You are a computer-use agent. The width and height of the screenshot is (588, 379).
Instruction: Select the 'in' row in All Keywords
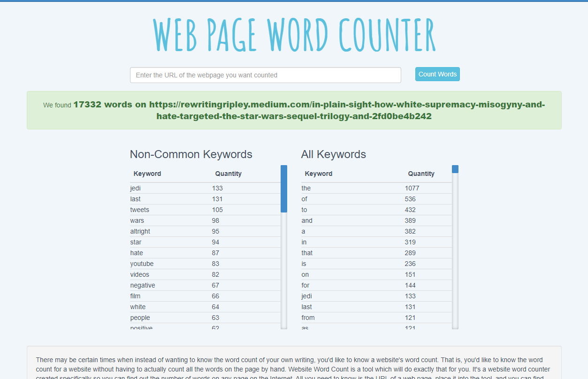376,242
